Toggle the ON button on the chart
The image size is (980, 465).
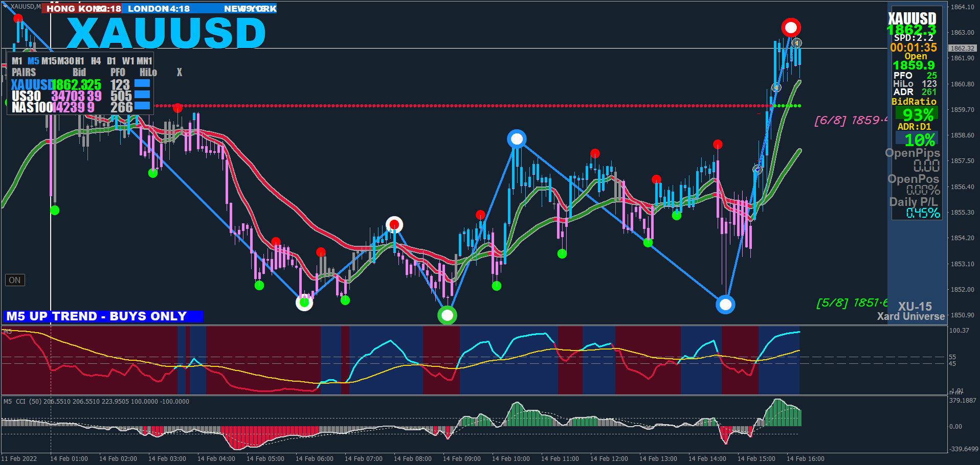coord(15,280)
